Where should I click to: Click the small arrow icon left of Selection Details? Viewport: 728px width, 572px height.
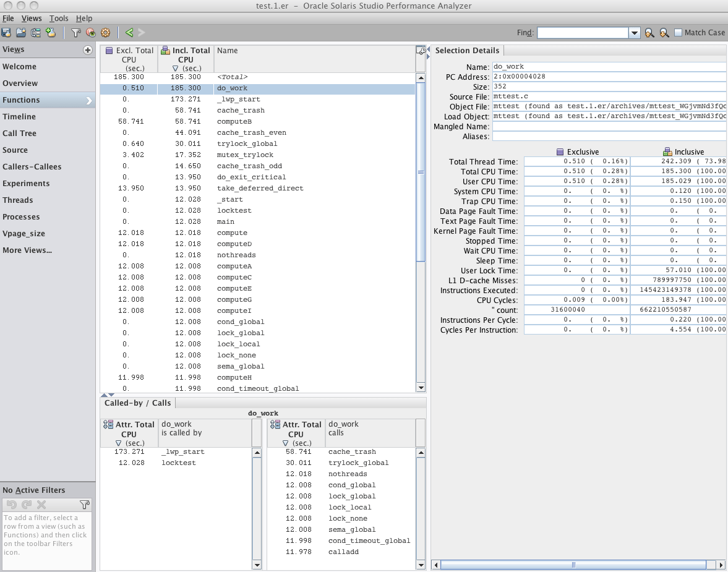[429, 49]
